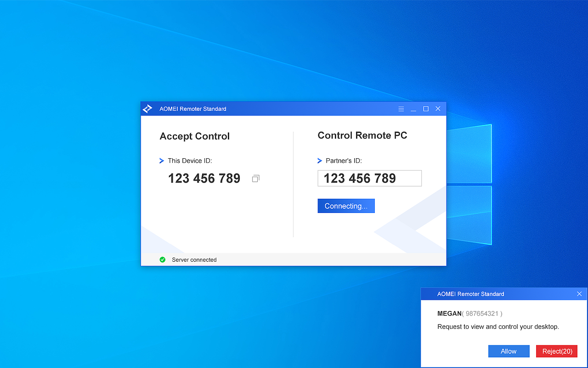
Task: Allow the remote control request
Action: click(x=509, y=351)
